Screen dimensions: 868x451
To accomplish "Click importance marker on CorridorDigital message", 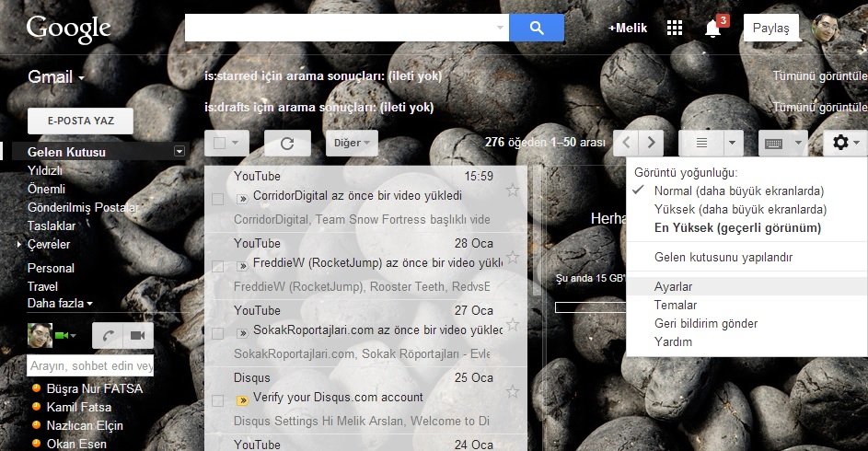I will pos(242,198).
